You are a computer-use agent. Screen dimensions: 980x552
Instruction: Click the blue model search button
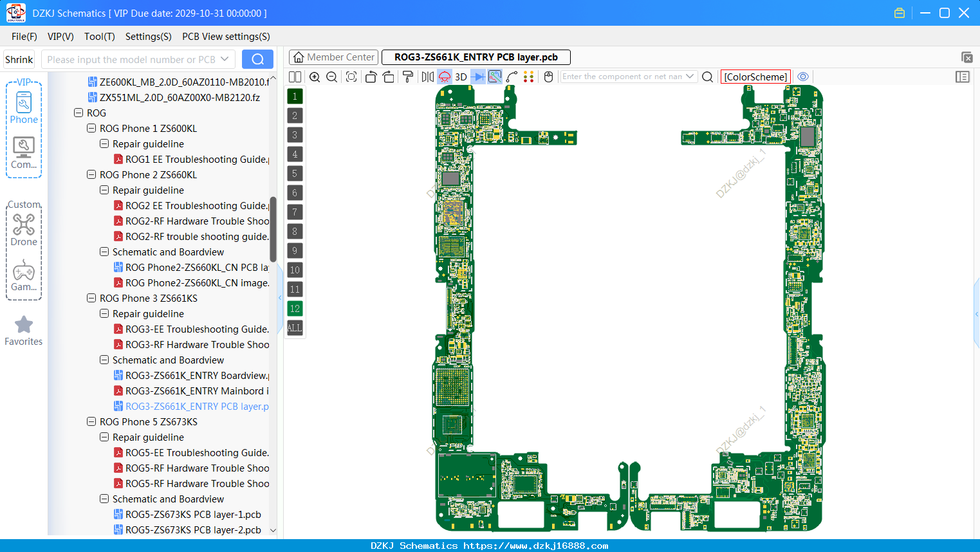(257, 59)
